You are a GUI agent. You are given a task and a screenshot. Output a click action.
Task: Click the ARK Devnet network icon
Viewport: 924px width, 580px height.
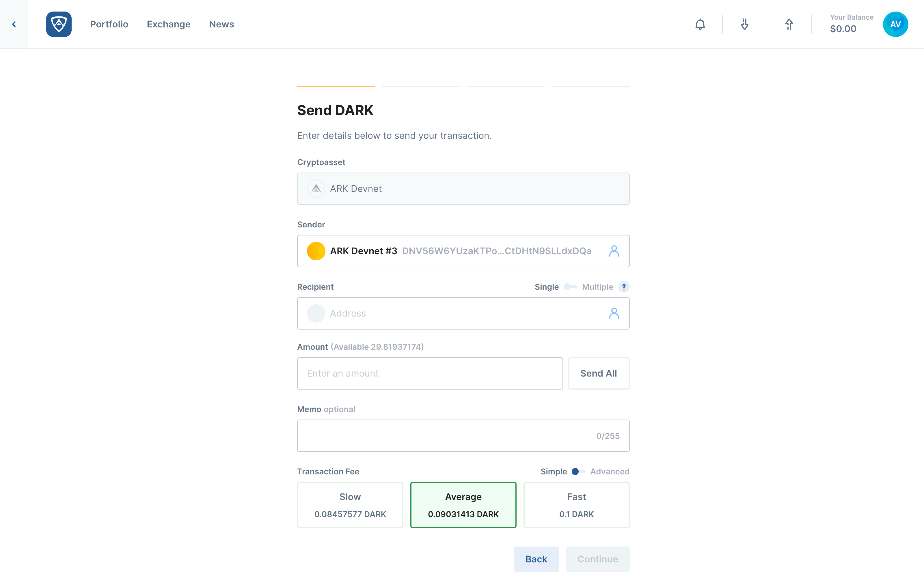click(x=316, y=189)
